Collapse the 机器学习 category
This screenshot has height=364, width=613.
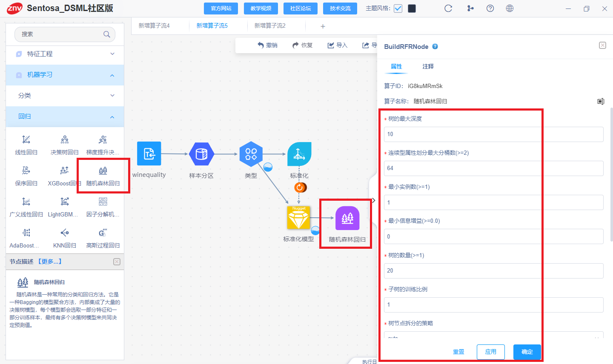(x=65, y=75)
